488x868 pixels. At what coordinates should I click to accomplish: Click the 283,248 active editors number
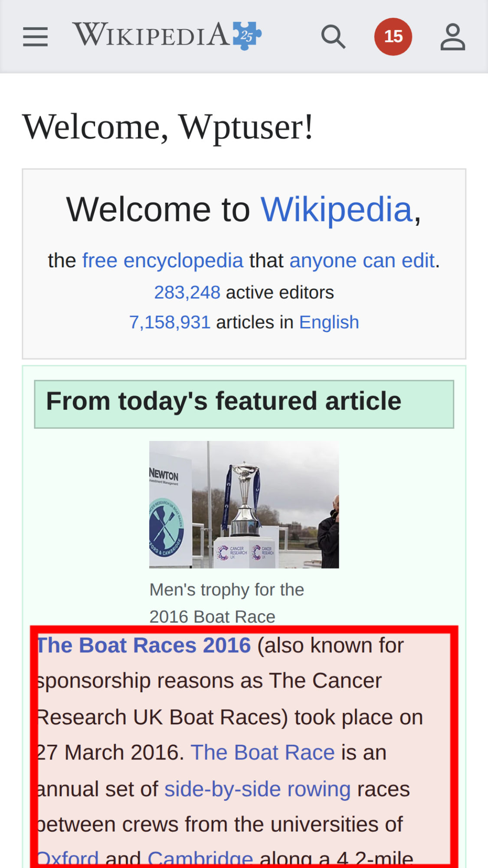[187, 293]
